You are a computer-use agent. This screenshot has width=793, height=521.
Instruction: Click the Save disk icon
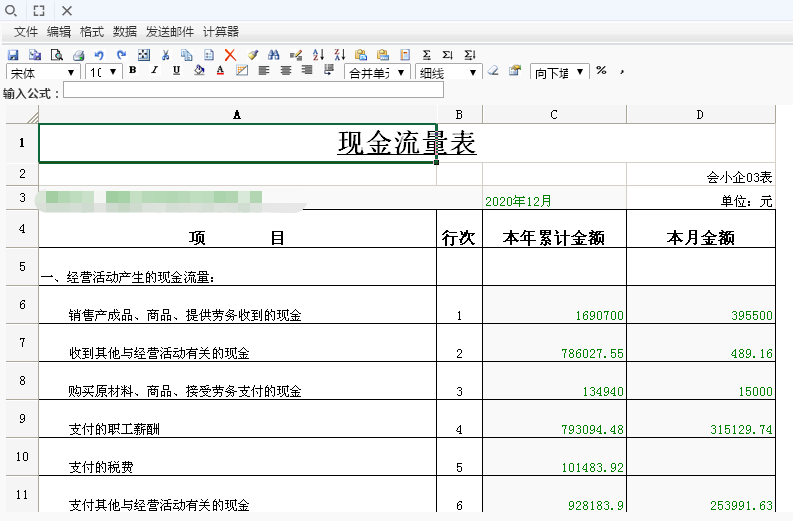point(13,55)
